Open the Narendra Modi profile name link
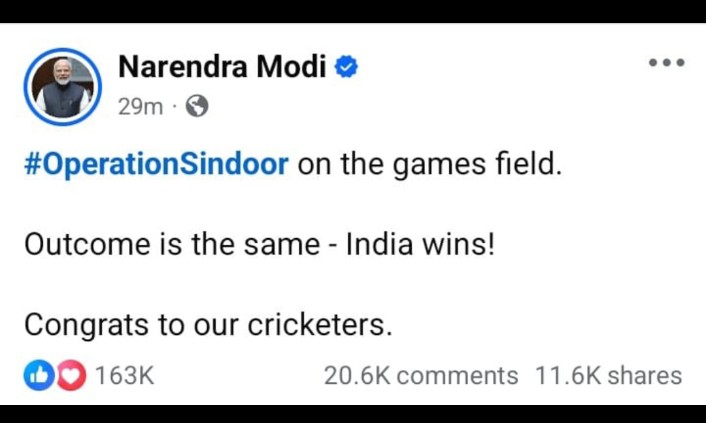The height and width of the screenshot is (423, 706). [222, 67]
